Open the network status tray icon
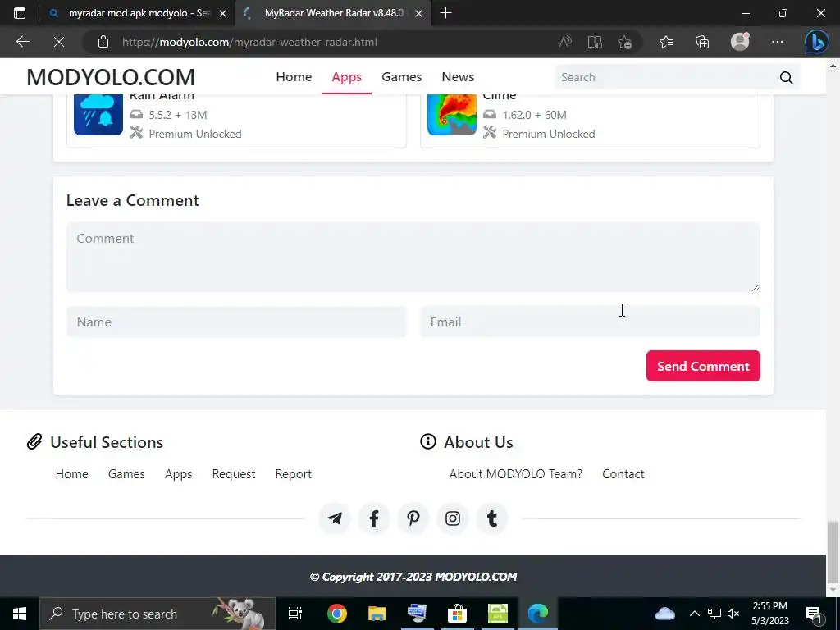This screenshot has height=630, width=840. pyautogui.click(x=714, y=614)
